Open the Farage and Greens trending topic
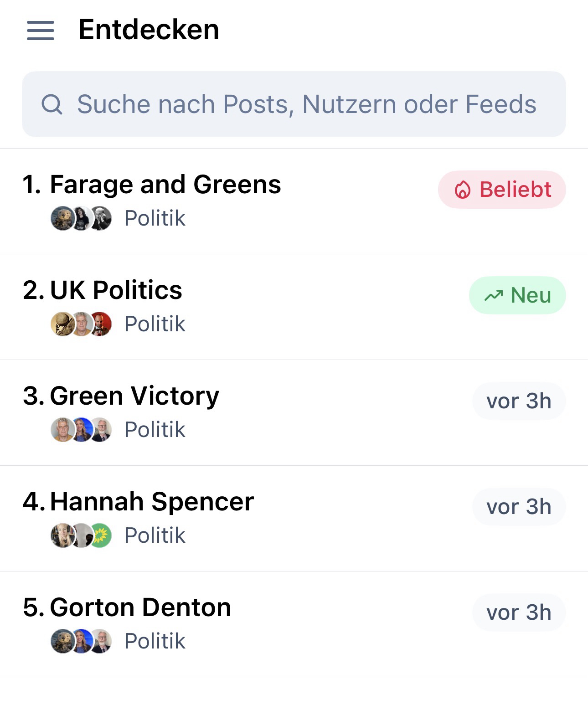588x705 pixels. point(165,185)
